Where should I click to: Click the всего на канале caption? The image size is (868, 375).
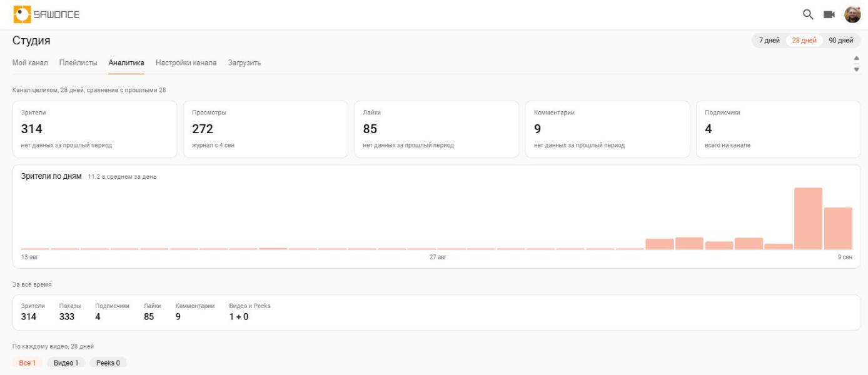[x=727, y=146]
